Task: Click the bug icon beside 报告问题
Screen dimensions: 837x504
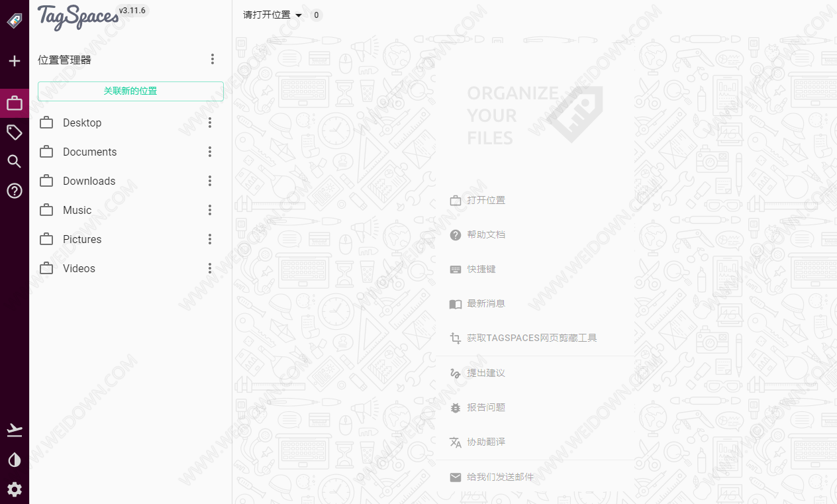Action: point(456,407)
